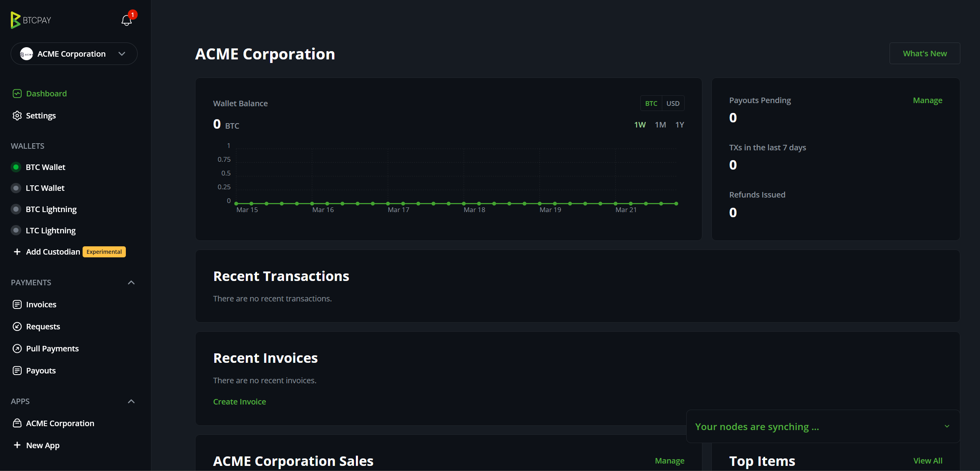Open the notifications bell icon

coord(126,20)
